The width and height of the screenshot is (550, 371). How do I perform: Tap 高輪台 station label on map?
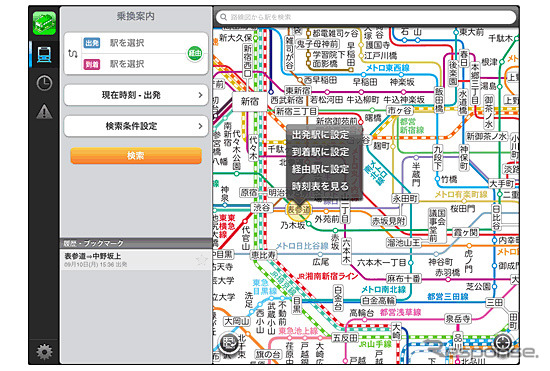pyautogui.click(x=362, y=312)
